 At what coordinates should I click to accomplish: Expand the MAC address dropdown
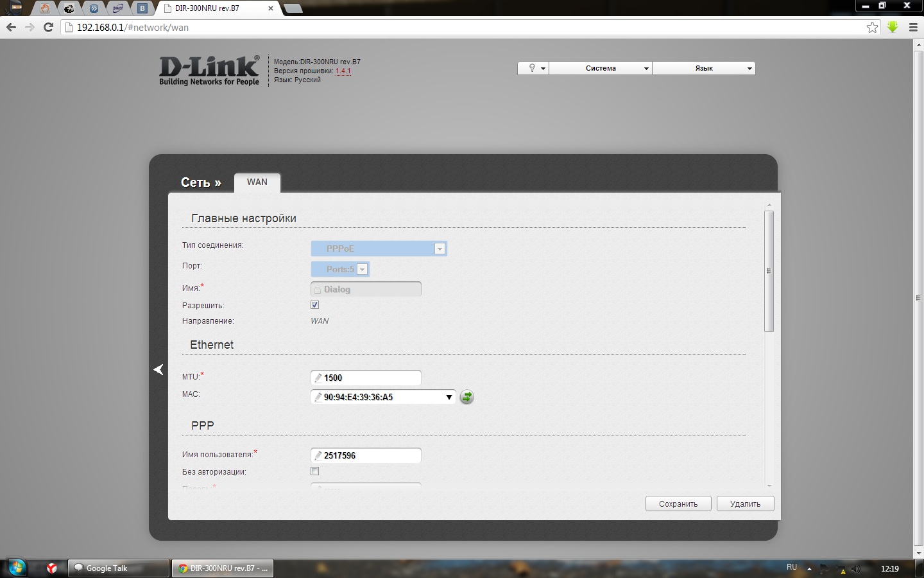click(x=449, y=397)
